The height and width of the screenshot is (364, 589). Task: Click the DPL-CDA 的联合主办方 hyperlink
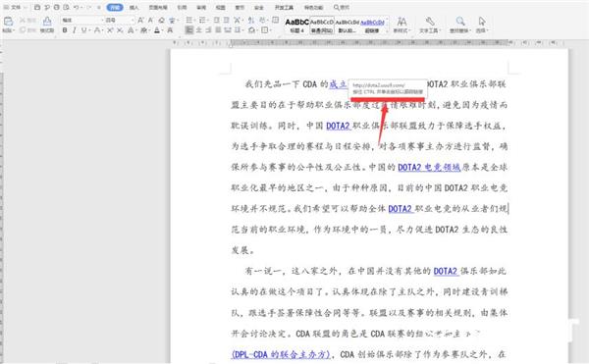tap(281, 354)
